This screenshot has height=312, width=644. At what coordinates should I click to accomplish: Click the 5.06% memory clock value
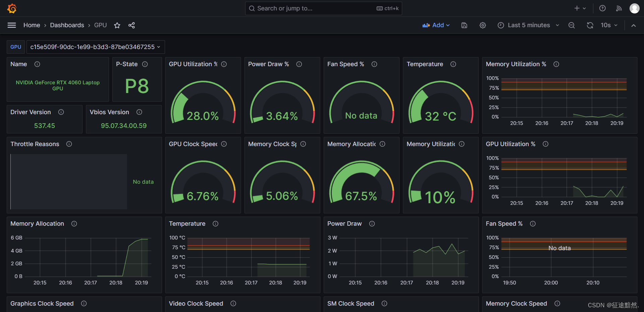282,196
